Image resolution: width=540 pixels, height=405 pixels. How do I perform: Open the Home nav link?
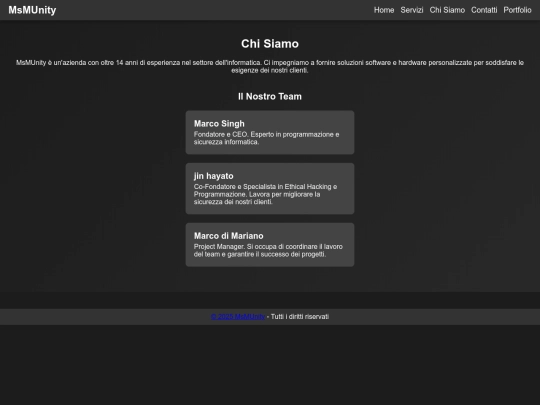pos(384,10)
